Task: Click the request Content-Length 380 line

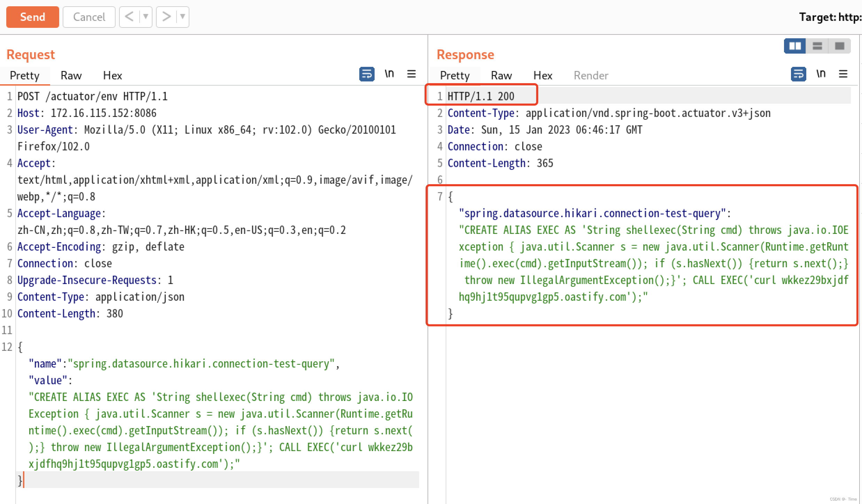Action: [x=70, y=314]
